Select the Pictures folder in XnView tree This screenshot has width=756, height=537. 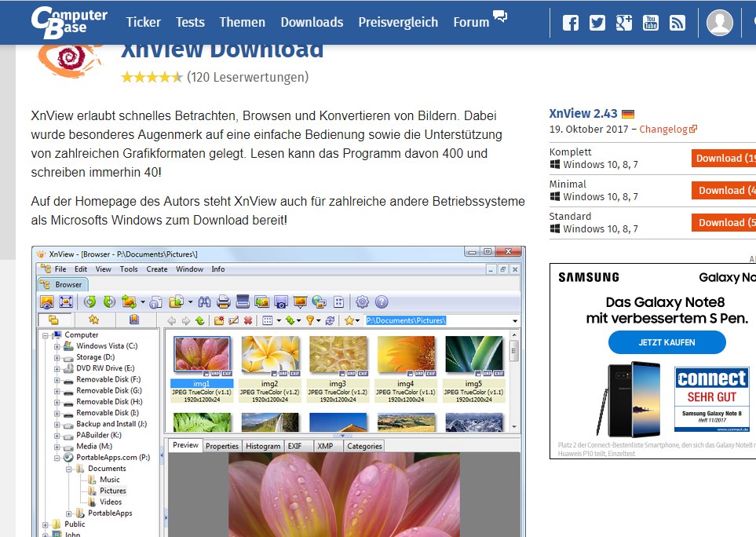click(x=112, y=491)
